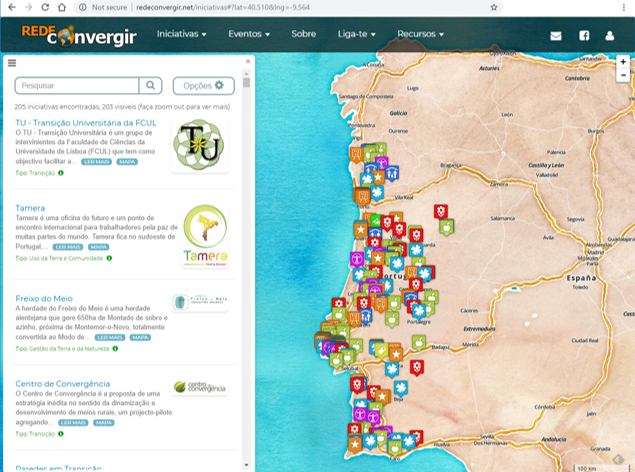The image size is (635, 472).
Task: Click the purple person marker on west coast
Action: tap(357, 258)
